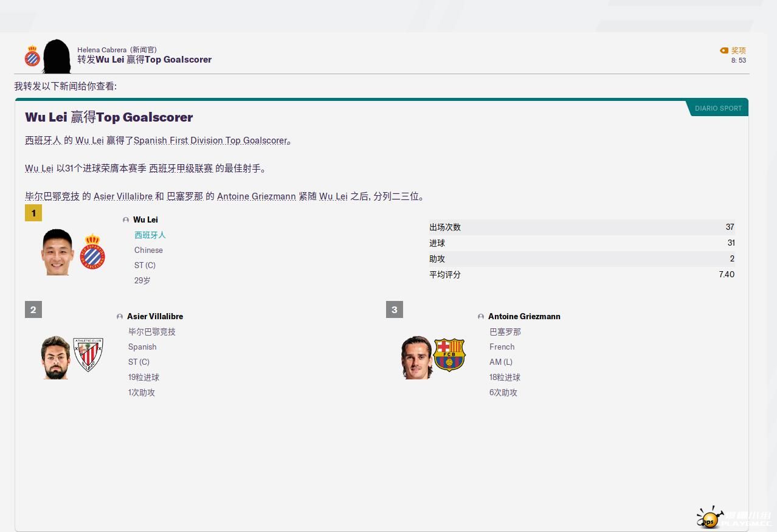Viewport: 777px width, 532px height.
Task: Select the bold Wu Lei name in the ranking
Action: click(145, 219)
